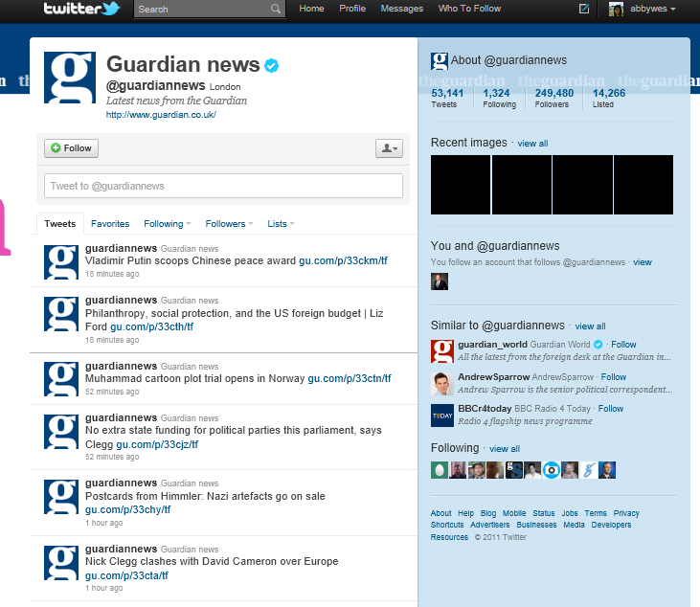Viewport: 700px width, 607px height.
Task: Click the small Guardian logo beside About @guardiannews
Action: (x=440, y=61)
